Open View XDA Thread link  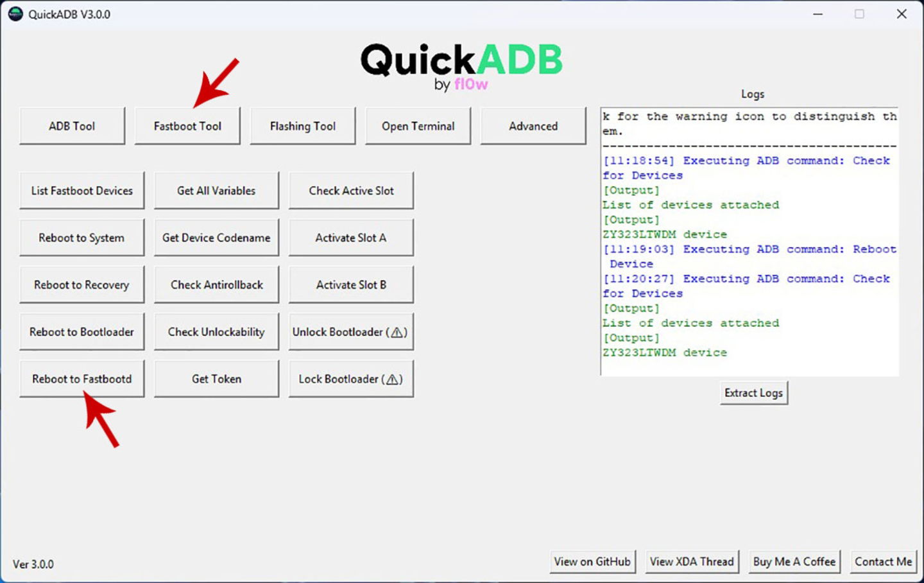[x=692, y=561]
